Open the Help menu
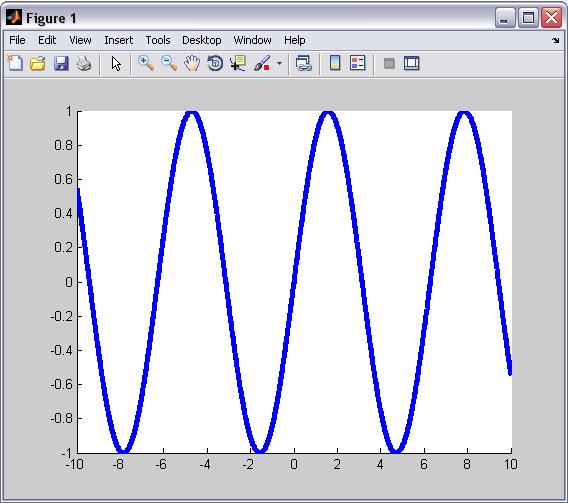Screen dimensions: 568x503 (295, 40)
